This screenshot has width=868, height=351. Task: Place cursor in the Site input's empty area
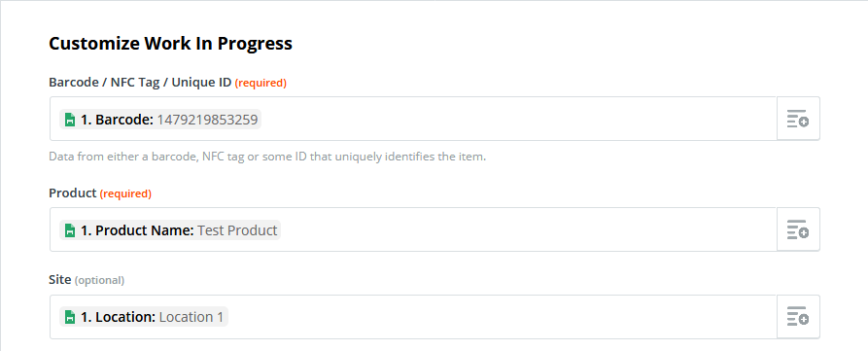(x=501, y=317)
